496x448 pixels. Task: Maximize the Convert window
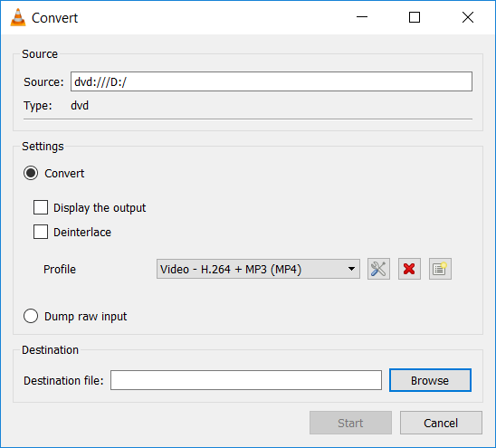point(415,17)
